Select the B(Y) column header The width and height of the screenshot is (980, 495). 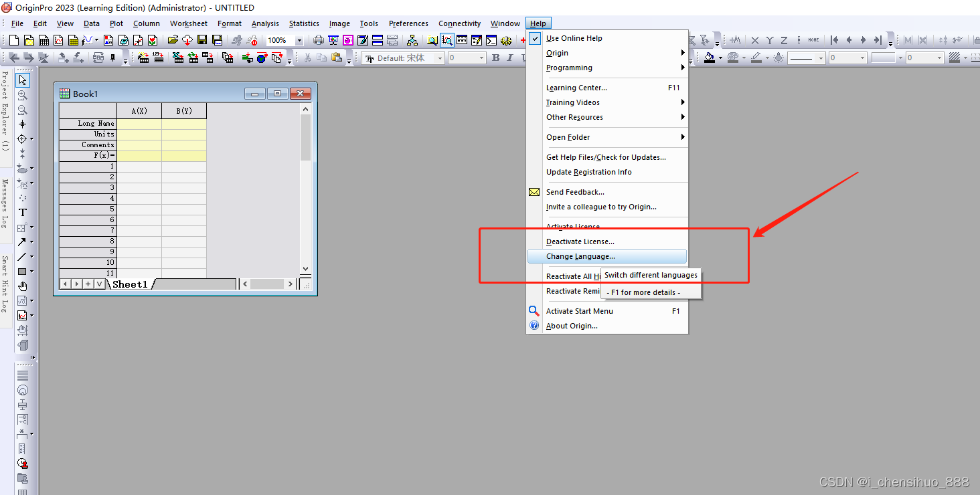pos(184,110)
